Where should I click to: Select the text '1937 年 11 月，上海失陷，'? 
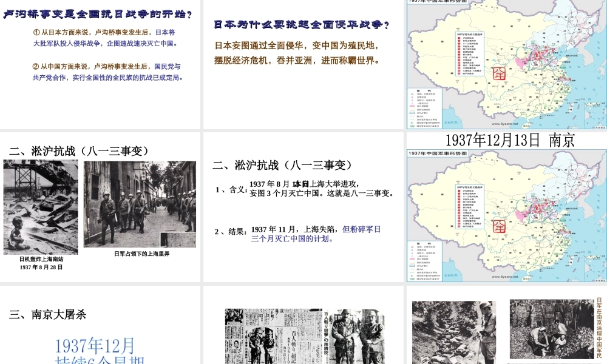[296, 229]
